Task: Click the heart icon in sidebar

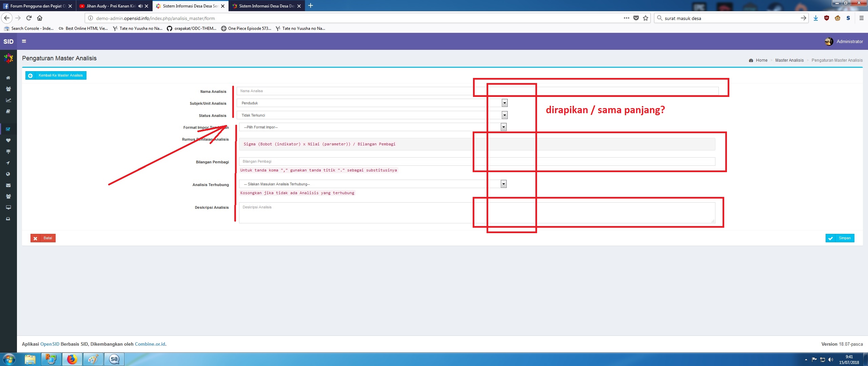Action: point(8,140)
